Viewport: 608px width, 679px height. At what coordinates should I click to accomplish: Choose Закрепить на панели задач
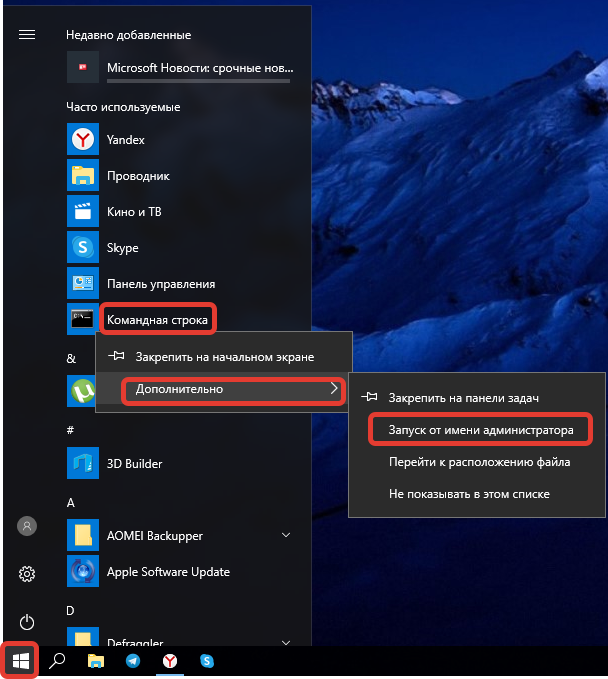pos(477,398)
